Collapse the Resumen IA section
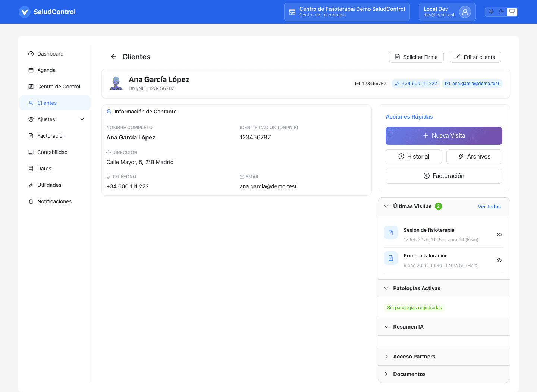Image resolution: width=537 pixels, height=392 pixels. [x=386, y=327]
